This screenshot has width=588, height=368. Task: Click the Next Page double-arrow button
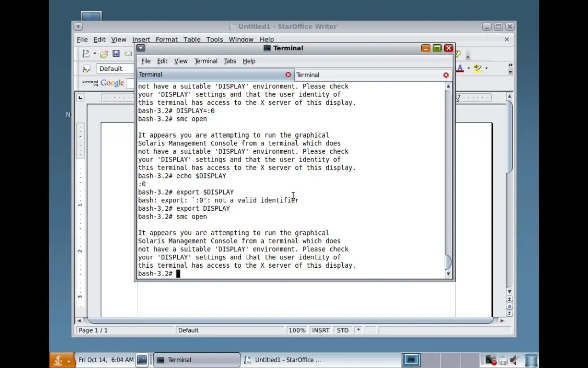509,313
